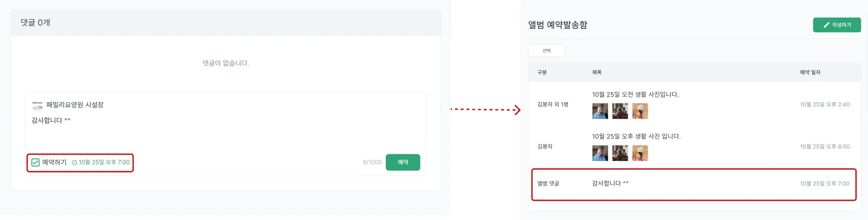The width and height of the screenshot is (868, 220).
Task: Select the 앨범 댓글 scheduled row
Action: pyautogui.click(x=694, y=184)
